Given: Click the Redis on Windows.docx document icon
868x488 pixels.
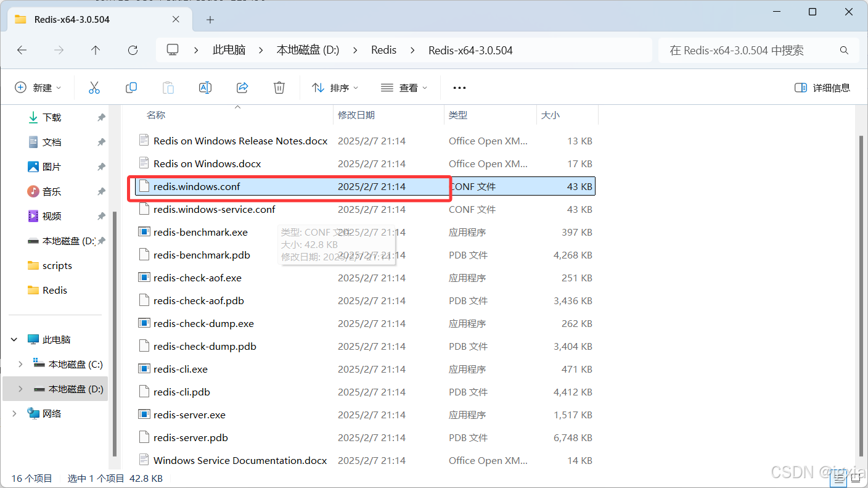Looking at the screenshot, I should coord(144,163).
